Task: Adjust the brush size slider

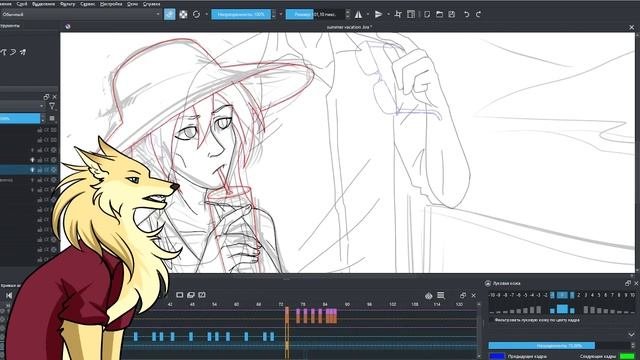Action: click(x=315, y=14)
